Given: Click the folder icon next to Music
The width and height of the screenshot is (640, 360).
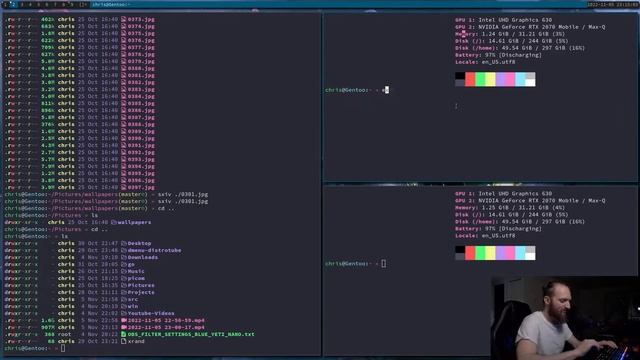Looking at the screenshot, I should [124, 271].
